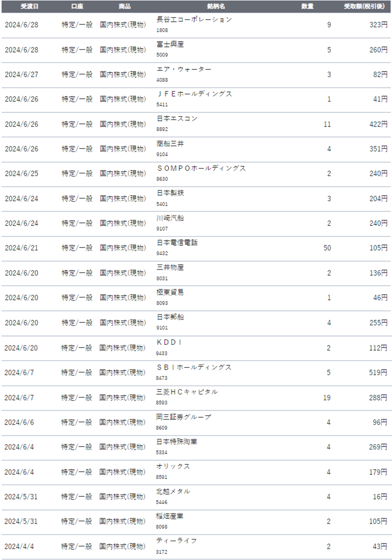Click the 519円 received amount cell
392x560 pixels.
pyautogui.click(x=378, y=373)
